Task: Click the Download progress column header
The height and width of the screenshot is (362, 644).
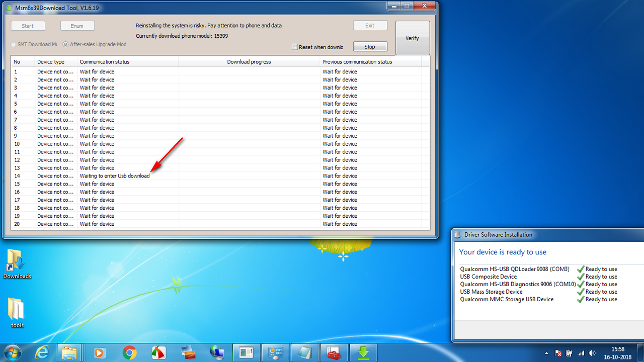Action: pos(249,62)
